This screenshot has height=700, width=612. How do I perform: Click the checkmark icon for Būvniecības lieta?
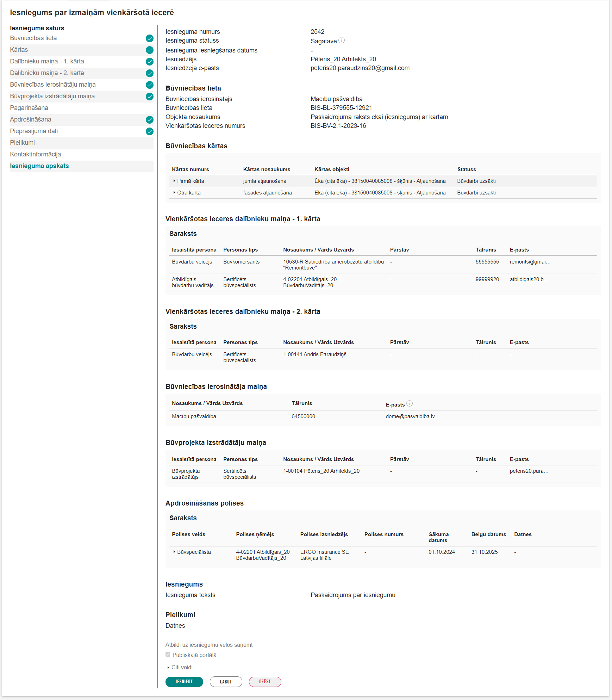pyautogui.click(x=150, y=38)
